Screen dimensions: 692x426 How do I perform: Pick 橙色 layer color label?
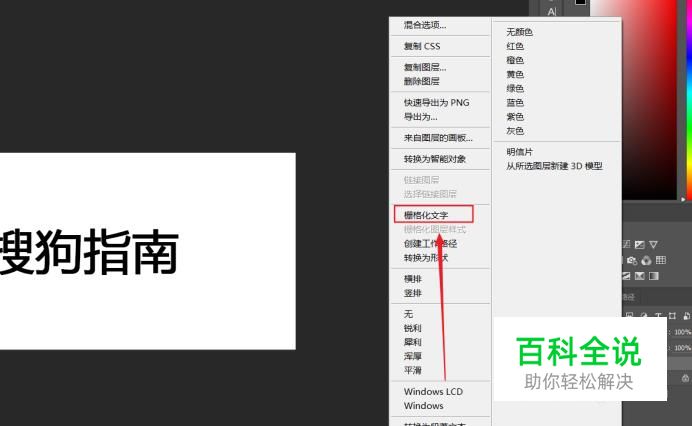tap(515, 60)
